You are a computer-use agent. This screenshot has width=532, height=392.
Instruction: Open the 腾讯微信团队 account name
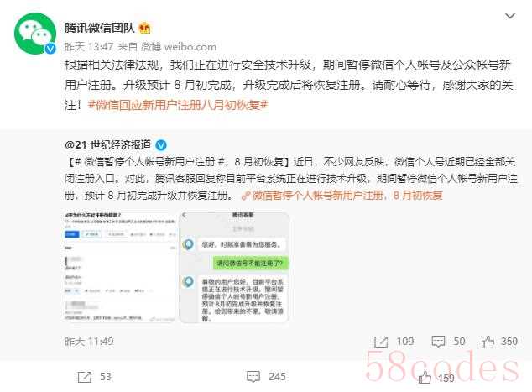coord(100,28)
